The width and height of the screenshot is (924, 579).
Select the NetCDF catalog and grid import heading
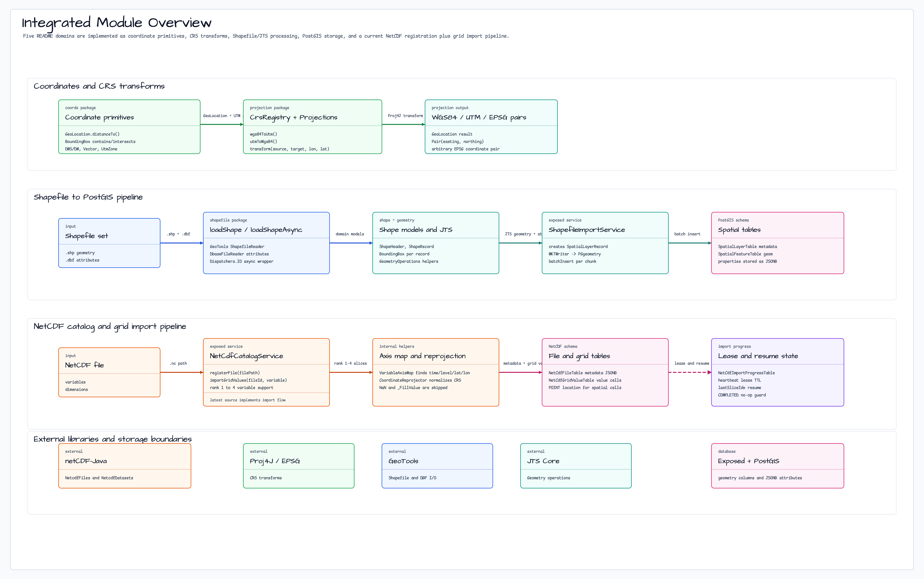110,327
